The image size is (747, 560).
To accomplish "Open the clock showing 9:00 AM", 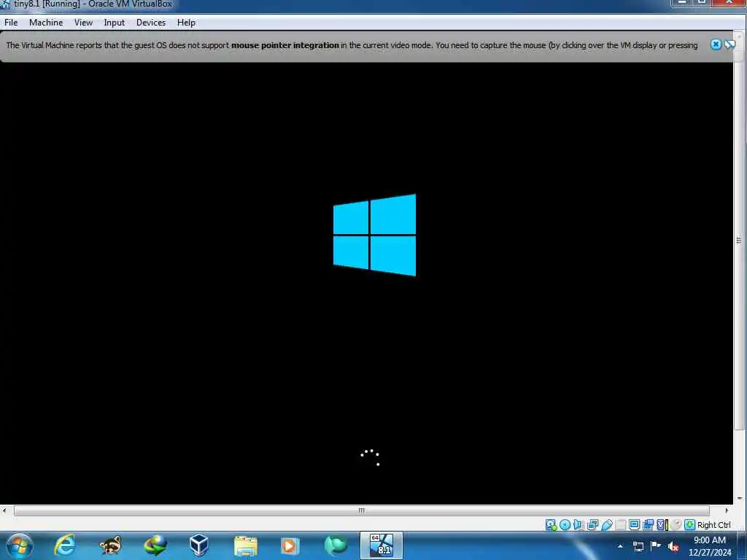I will (709, 546).
